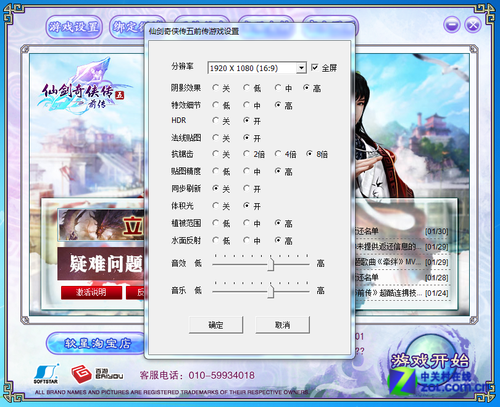This screenshot has height=407, width=500.
Task: Click the purple X launcher close icon
Action: (x=473, y=25)
